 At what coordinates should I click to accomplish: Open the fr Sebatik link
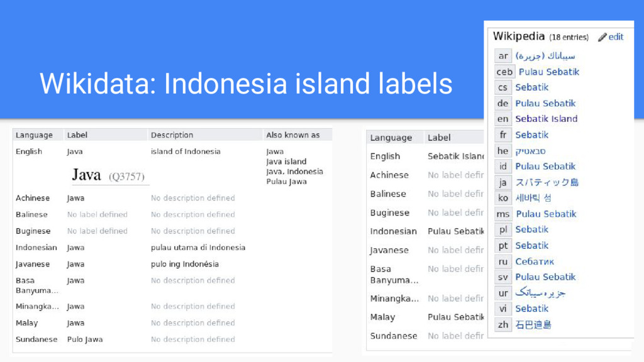click(532, 135)
